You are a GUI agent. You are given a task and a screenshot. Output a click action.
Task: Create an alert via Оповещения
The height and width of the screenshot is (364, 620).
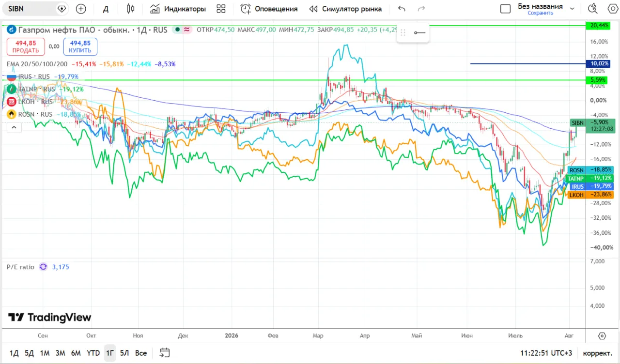pos(269,9)
